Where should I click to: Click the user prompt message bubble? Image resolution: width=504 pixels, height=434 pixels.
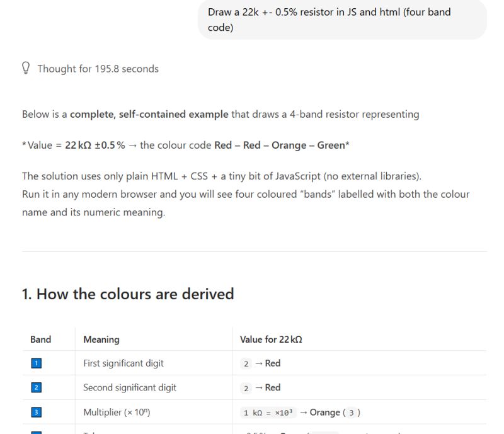coord(342,20)
